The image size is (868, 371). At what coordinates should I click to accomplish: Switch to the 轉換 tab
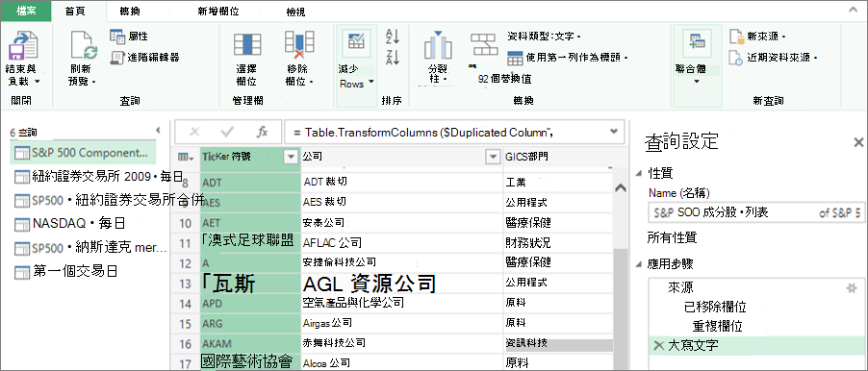(131, 12)
